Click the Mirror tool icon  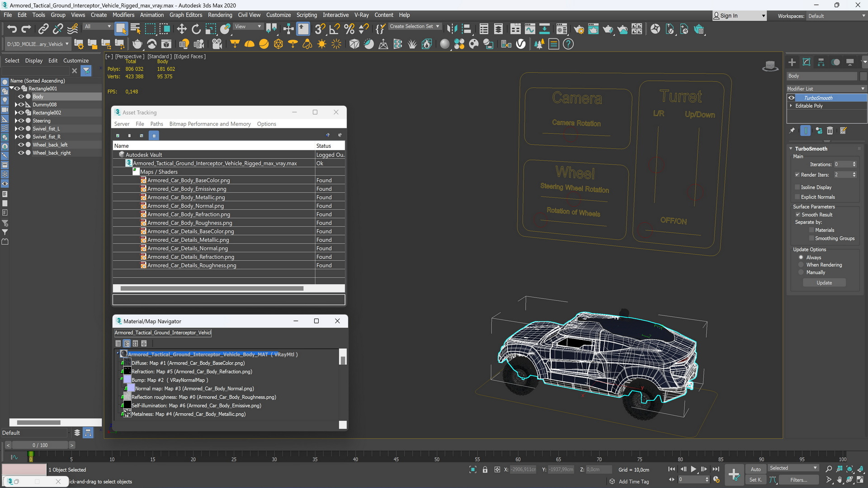click(x=452, y=29)
